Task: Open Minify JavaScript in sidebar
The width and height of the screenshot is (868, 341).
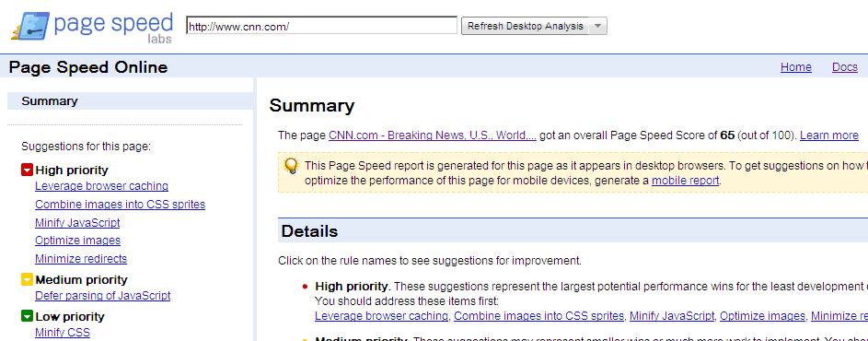Action: (x=77, y=223)
